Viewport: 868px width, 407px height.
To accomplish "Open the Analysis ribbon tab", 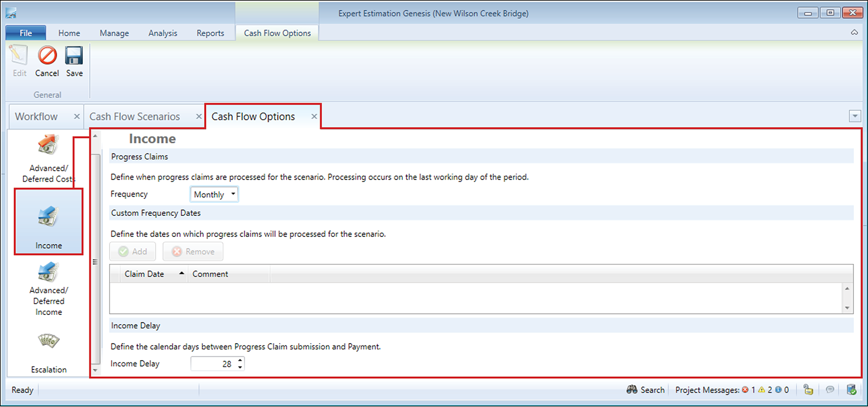I will point(162,33).
